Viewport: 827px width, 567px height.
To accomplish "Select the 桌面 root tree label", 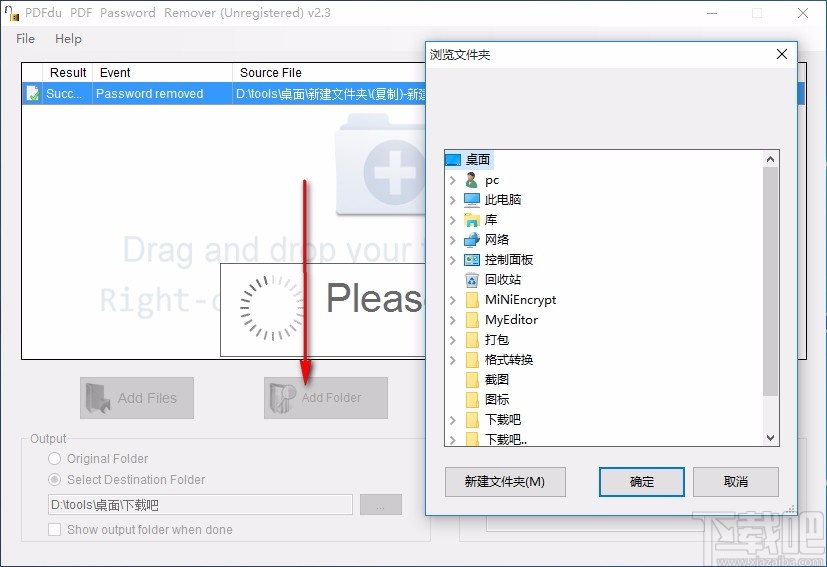I will point(478,159).
